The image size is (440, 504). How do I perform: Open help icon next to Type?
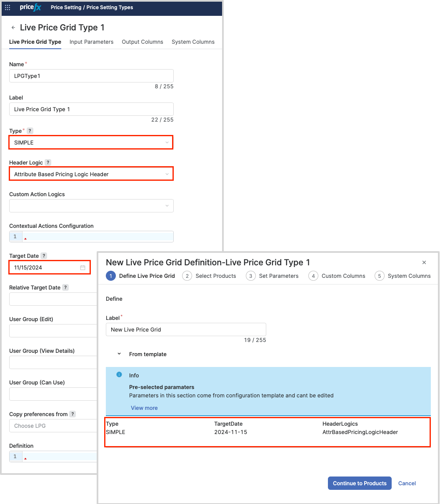tap(30, 131)
